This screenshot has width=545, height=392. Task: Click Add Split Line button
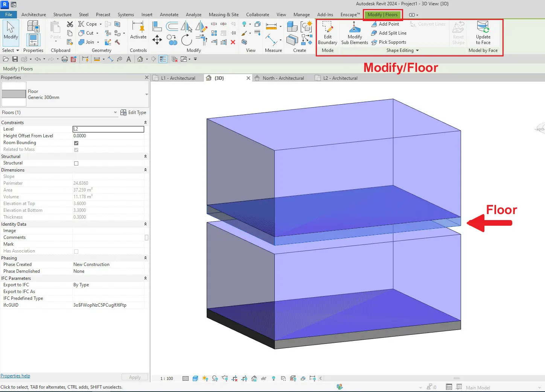pos(389,33)
